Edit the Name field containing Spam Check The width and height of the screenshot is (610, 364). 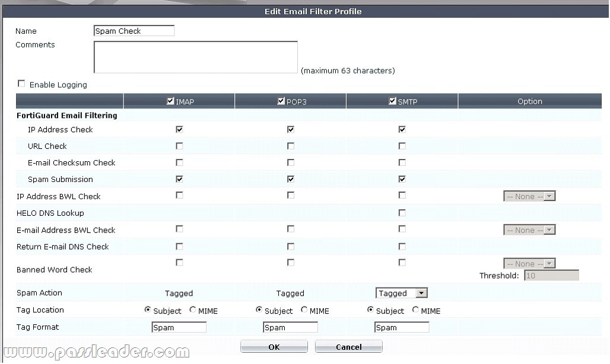(134, 31)
